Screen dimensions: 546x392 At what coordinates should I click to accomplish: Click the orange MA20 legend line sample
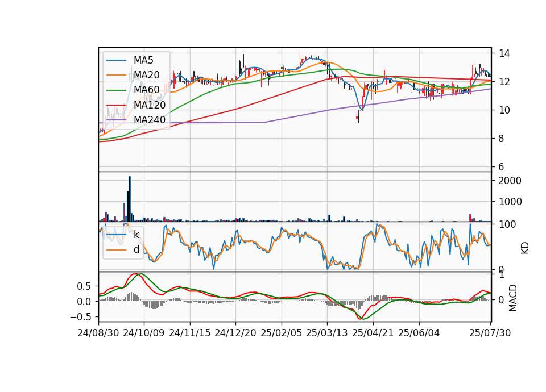click(x=116, y=75)
